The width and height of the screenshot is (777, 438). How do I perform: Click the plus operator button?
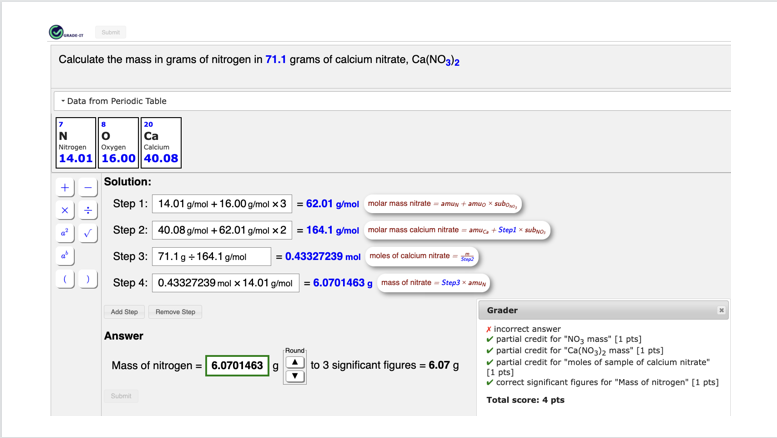coord(65,187)
